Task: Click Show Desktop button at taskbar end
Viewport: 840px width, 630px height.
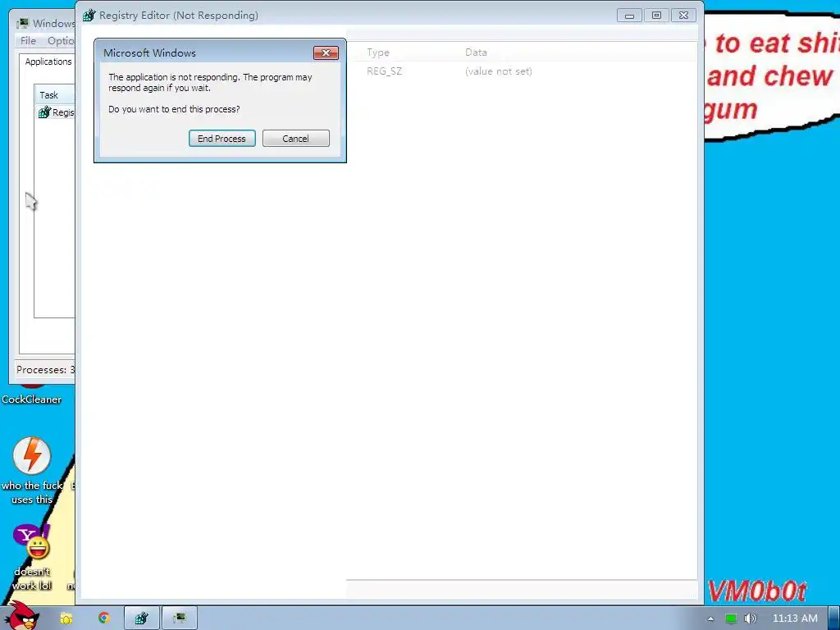Action: pos(834,619)
